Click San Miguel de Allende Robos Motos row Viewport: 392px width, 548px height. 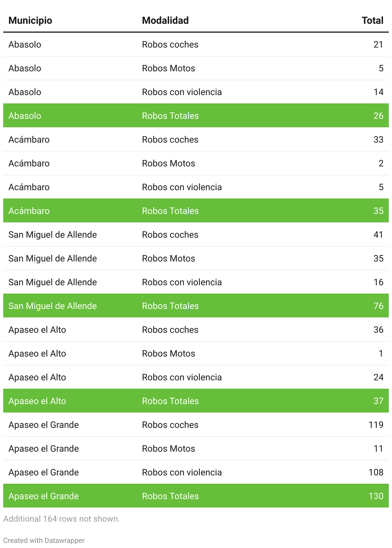196,258
